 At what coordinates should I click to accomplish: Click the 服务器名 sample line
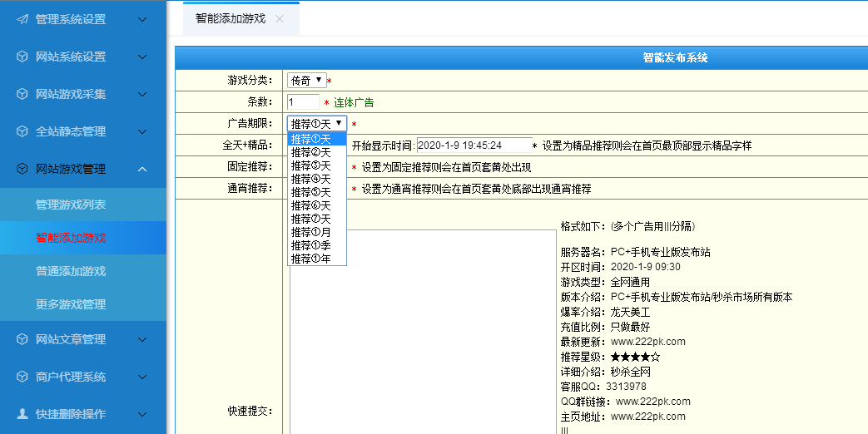tap(636, 252)
